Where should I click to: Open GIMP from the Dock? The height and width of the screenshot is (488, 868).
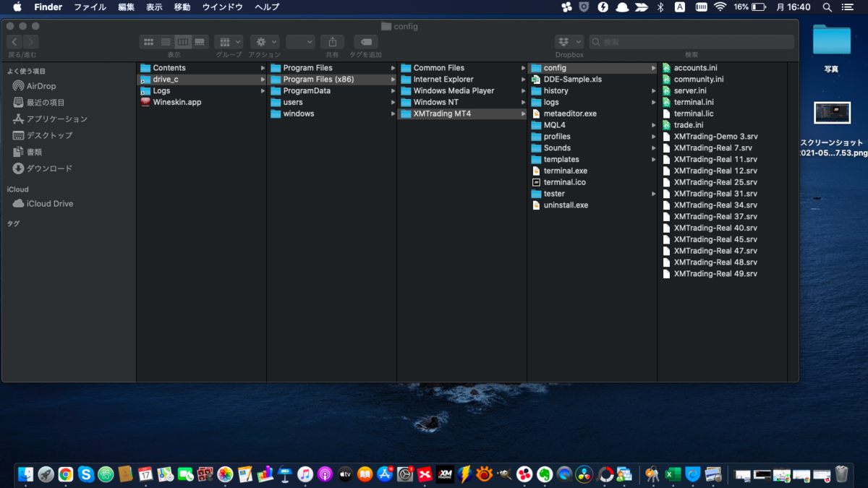(504, 475)
